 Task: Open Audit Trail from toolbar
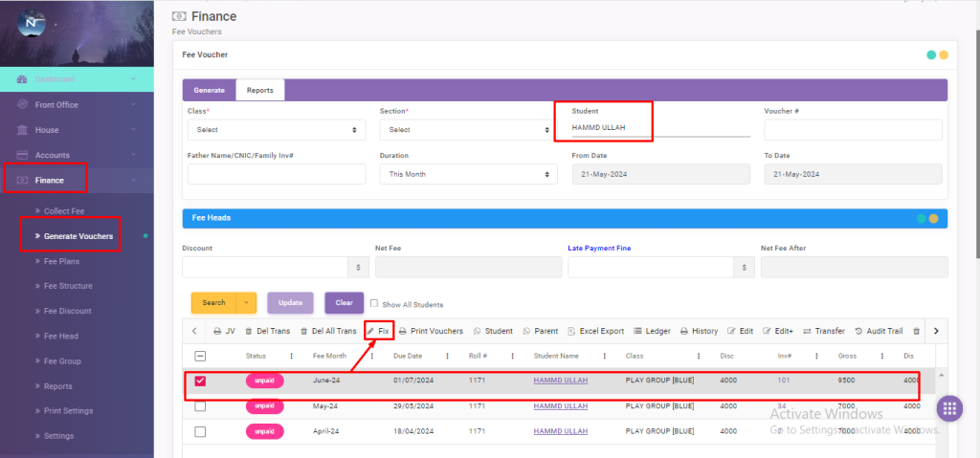click(858, 331)
